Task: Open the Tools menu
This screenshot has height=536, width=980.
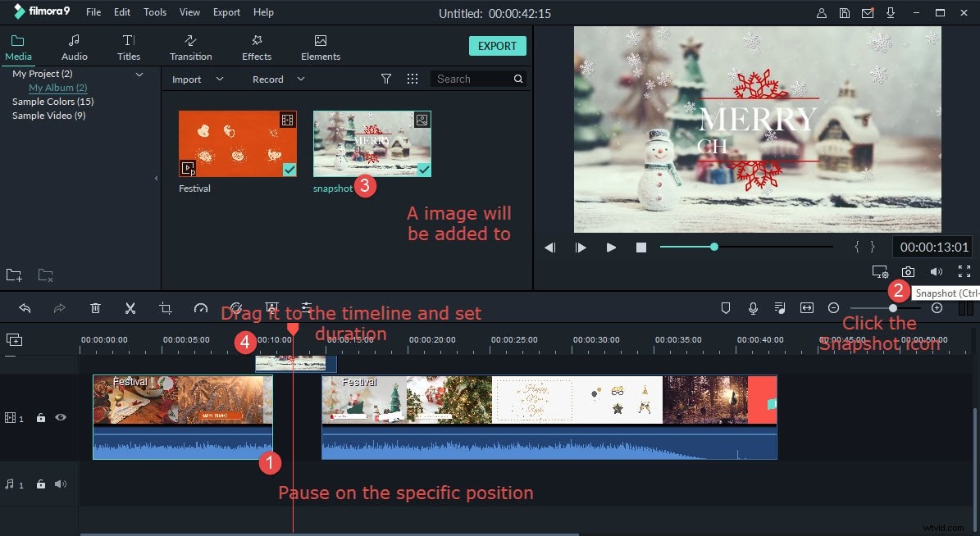Action: pos(154,11)
